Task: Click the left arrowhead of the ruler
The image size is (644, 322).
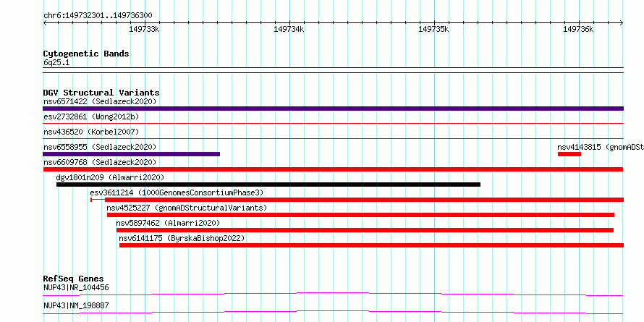Action: pyautogui.click(x=45, y=22)
